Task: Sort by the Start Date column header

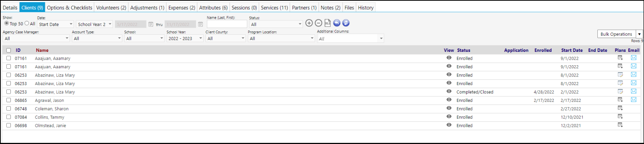Action: 572,50
